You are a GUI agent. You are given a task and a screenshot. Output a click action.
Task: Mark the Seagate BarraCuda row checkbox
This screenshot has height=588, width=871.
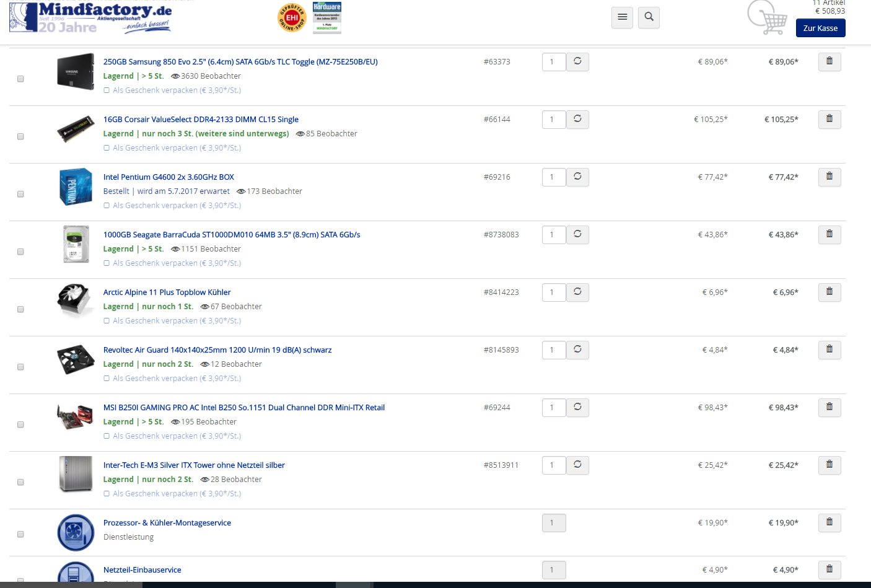(x=20, y=252)
